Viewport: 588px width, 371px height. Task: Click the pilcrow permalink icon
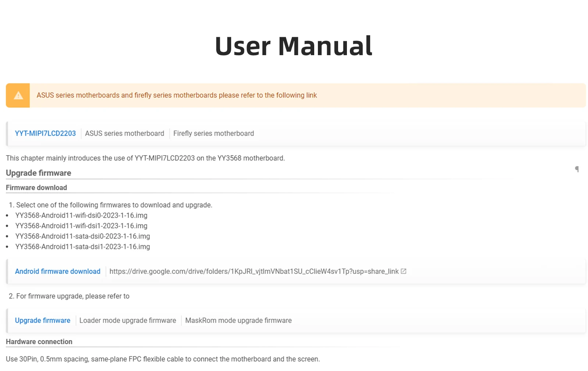[577, 169]
